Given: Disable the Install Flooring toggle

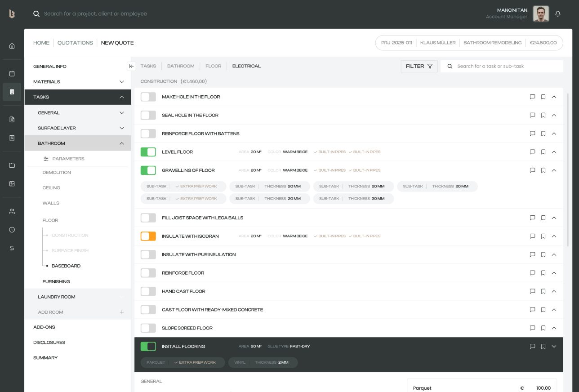Looking at the screenshot, I should pyautogui.click(x=148, y=347).
